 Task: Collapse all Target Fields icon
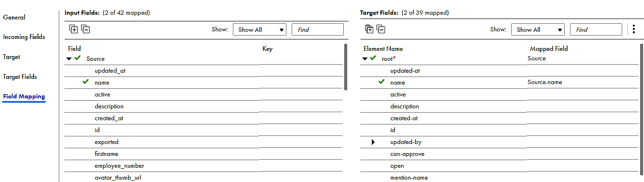point(381,29)
